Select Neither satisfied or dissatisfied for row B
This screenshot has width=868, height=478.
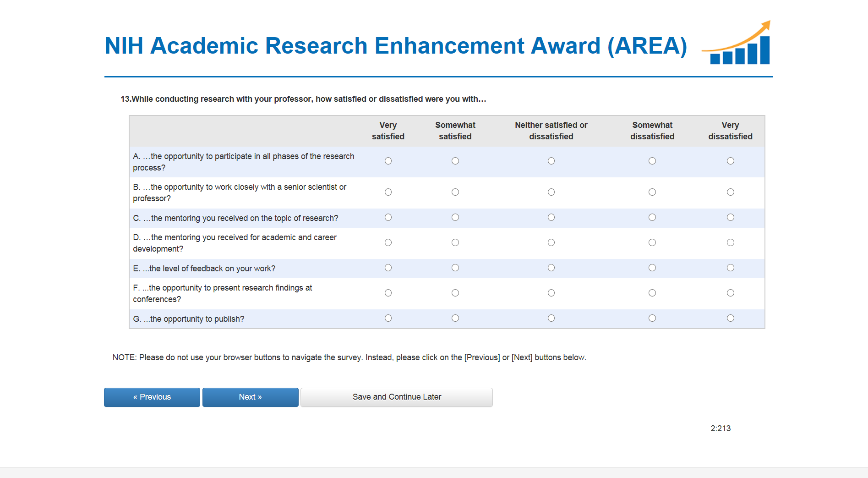coord(551,192)
